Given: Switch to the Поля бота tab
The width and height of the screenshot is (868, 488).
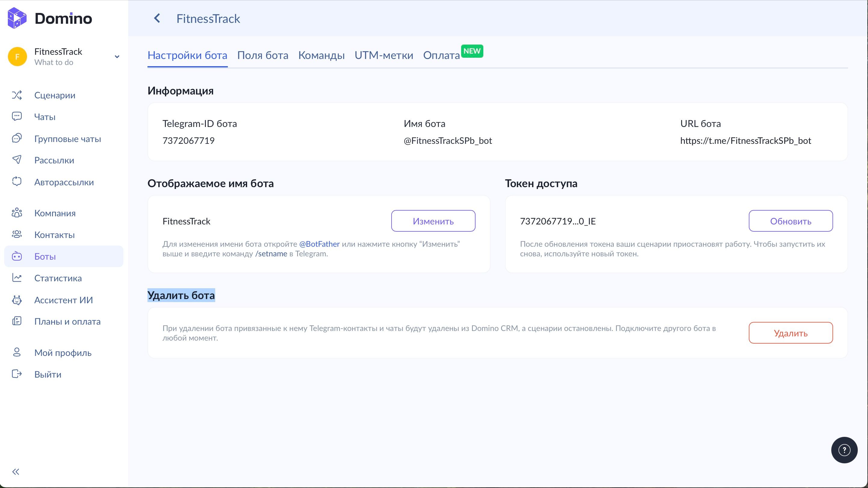Looking at the screenshot, I should 262,55.
